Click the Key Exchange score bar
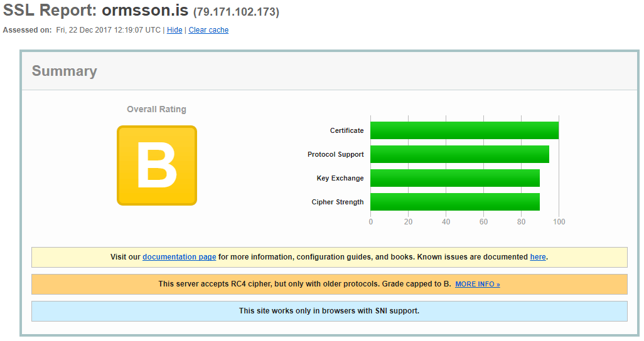The height and width of the screenshot is (341, 644). tap(455, 178)
